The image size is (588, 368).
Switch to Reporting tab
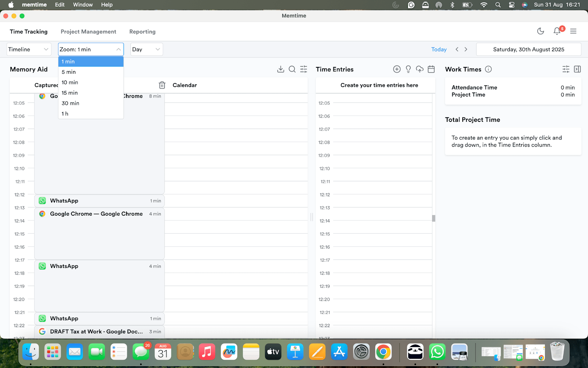coord(142,32)
